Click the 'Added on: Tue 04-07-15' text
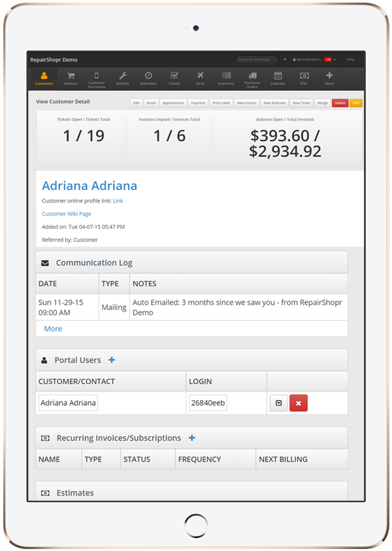 pyautogui.click(x=83, y=227)
